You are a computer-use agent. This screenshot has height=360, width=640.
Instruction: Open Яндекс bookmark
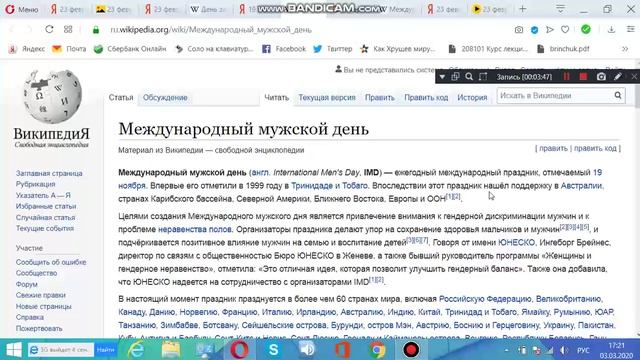coord(27,49)
